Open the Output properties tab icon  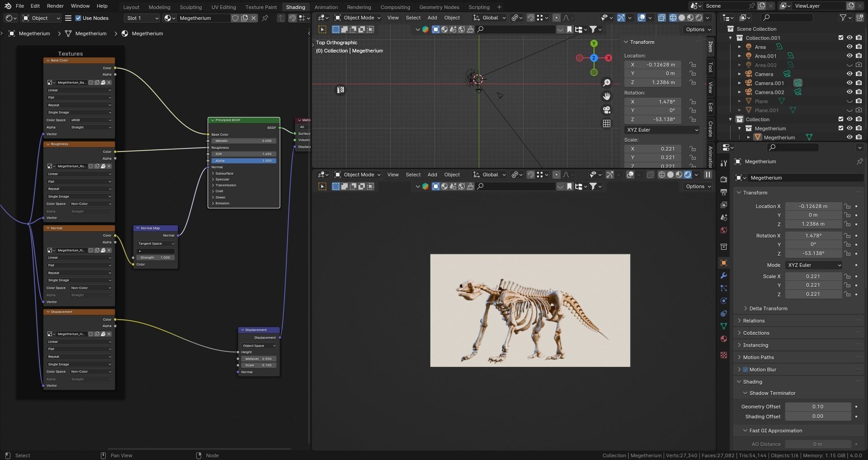(x=723, y=192)
